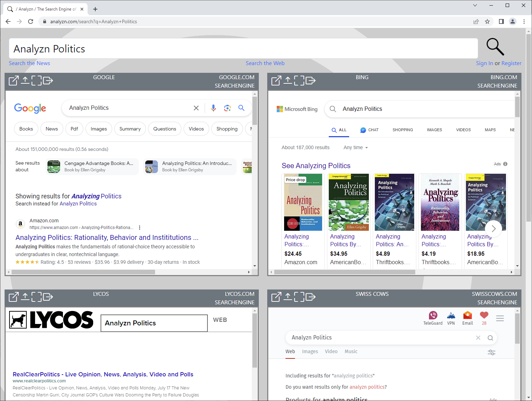Viewport: 532px width, 401px height.
Task: Switch to Bing CHAT tab
Action: 369,130
